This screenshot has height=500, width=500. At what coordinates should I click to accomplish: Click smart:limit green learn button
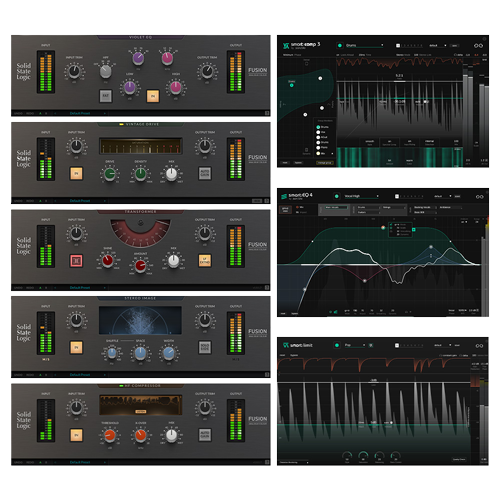tap(337, 345)
